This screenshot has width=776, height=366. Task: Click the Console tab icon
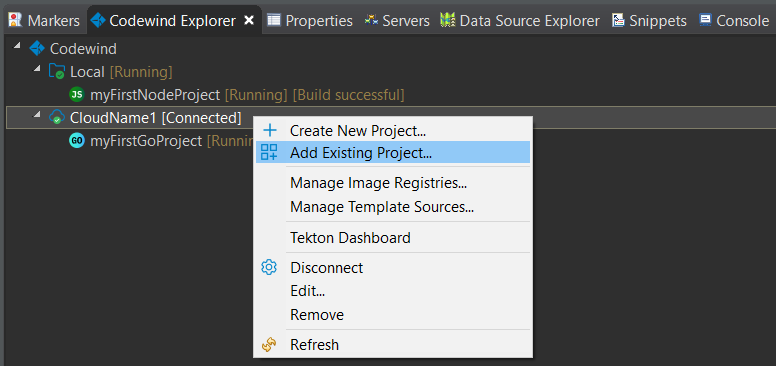point(705,20)
